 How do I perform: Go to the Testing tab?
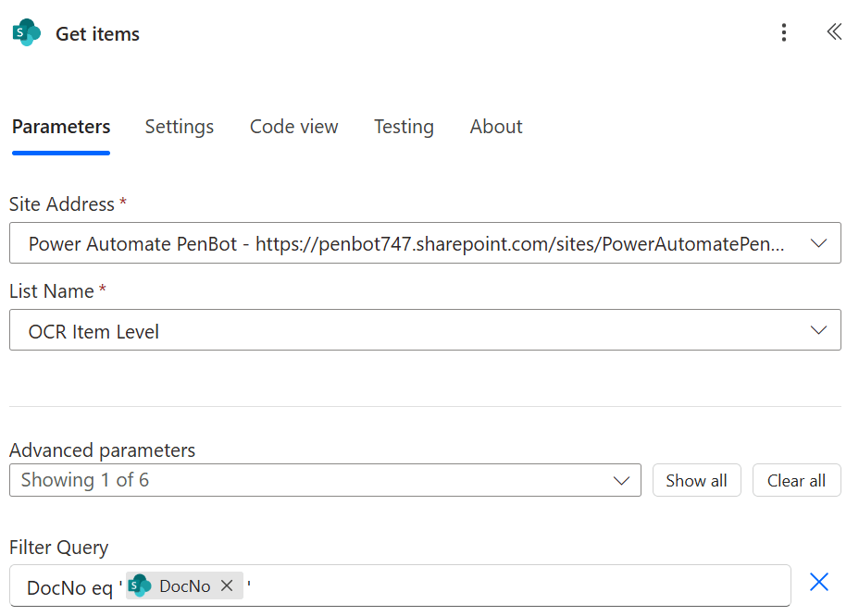(x=404, y=127)
